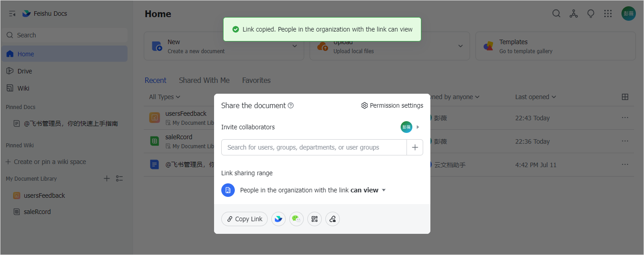
Task: Go to Home in sidebar
Action: tap(64, 54)
